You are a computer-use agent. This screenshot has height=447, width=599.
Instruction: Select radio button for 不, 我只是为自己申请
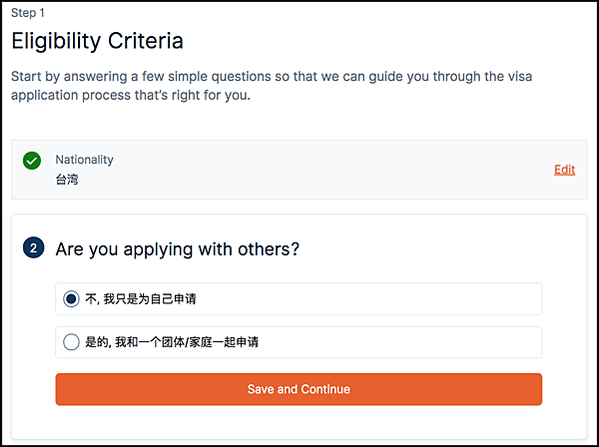pyautogui.click(x=71, y=299)
